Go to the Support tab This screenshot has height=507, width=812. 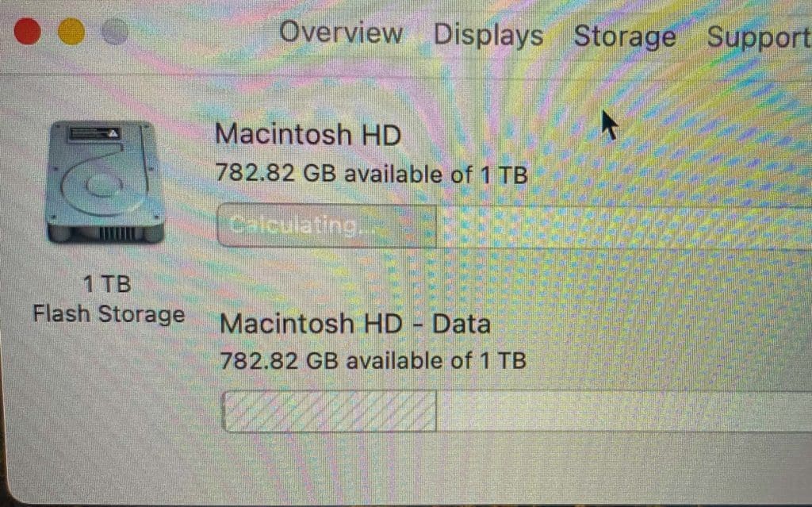(759, 38)
